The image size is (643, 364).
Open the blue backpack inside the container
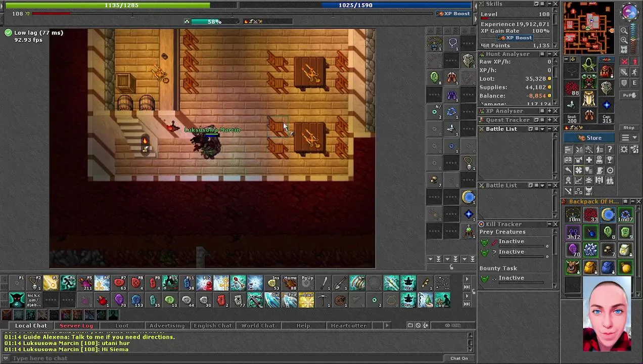[608, 267]
